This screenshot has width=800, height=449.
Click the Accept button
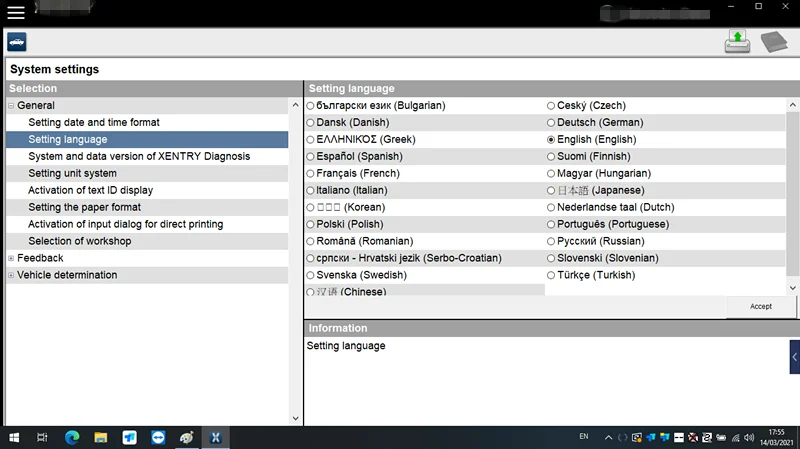[x=761, y=307]
